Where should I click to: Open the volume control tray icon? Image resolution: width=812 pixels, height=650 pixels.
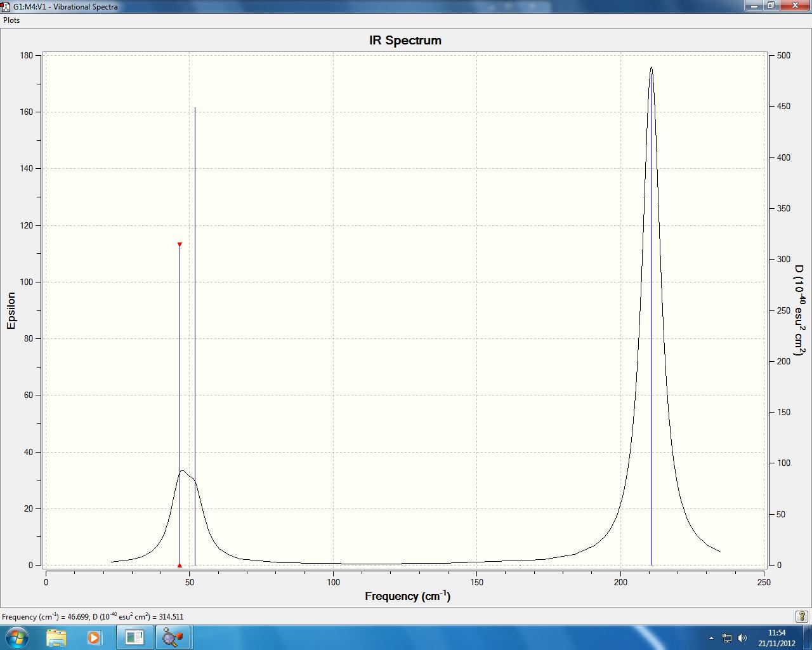tap(742, 638)
